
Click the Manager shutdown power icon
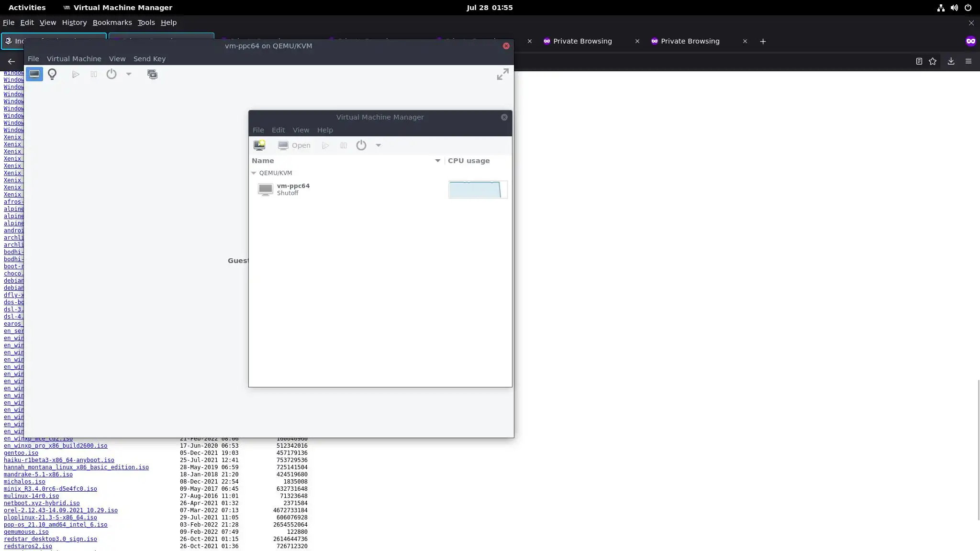click(x=361, y=145)
